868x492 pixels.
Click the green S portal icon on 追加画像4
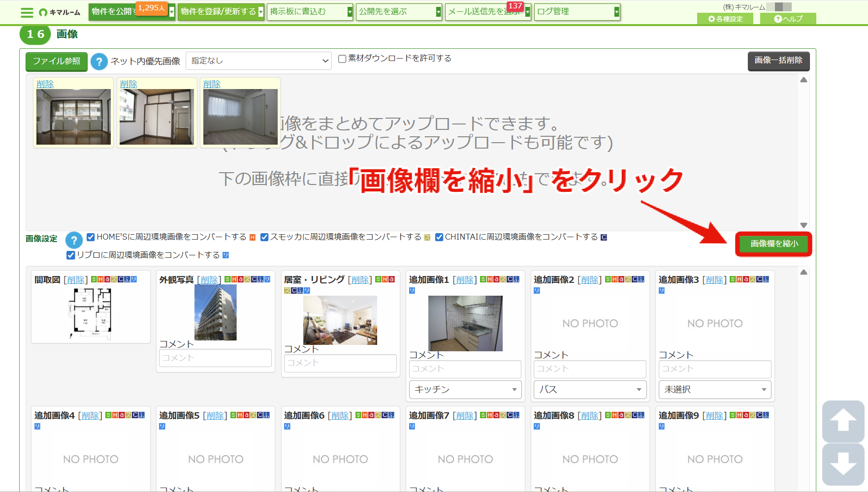108,415
